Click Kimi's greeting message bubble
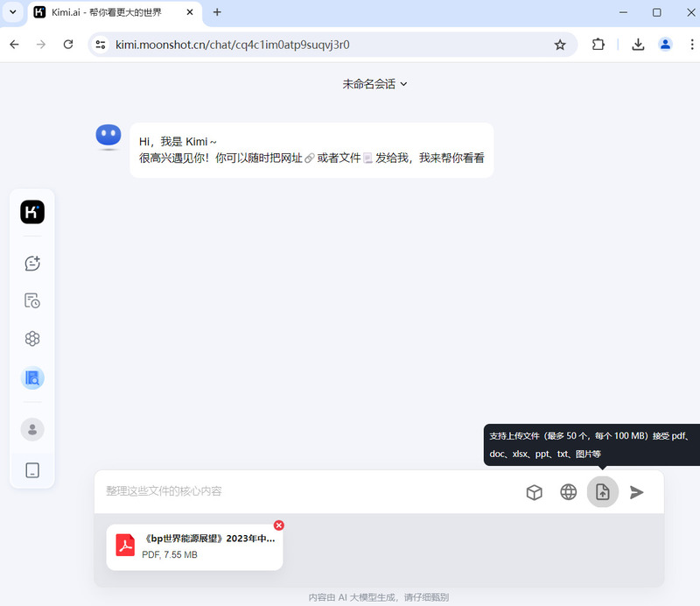The width and height of the screenshot is (700, 606). click(x=311, y=150)
